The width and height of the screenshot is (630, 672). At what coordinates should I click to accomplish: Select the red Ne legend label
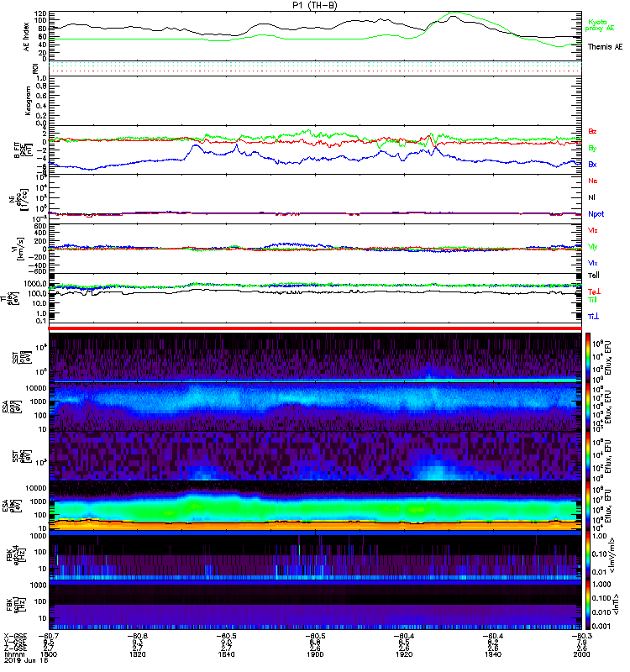pos(593,181)
